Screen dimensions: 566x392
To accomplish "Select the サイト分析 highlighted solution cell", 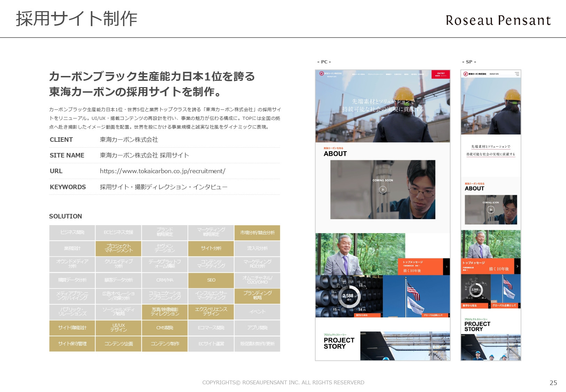I will point(211,248).
